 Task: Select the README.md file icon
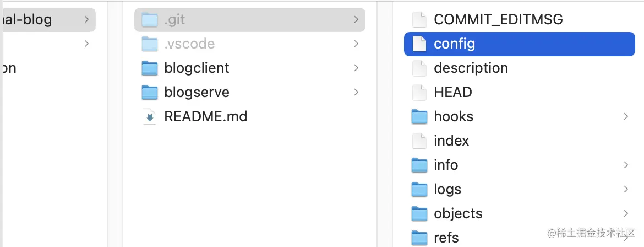[x=150, y=116]
